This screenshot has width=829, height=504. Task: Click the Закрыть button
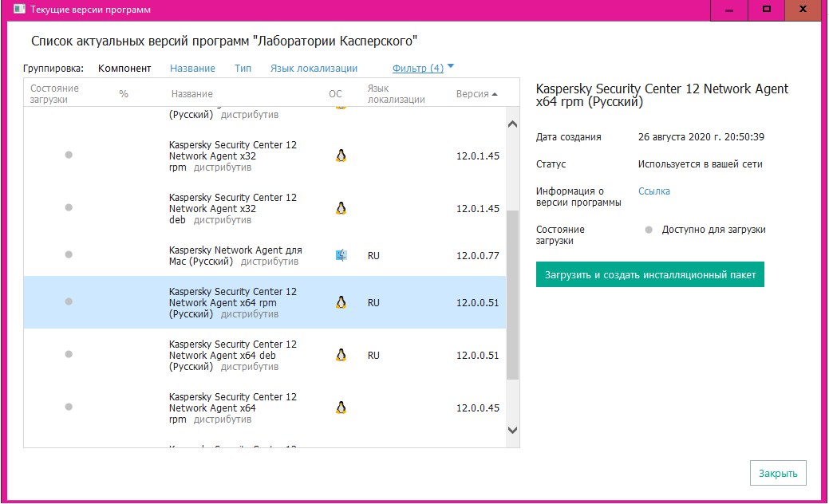pos(778,474)
